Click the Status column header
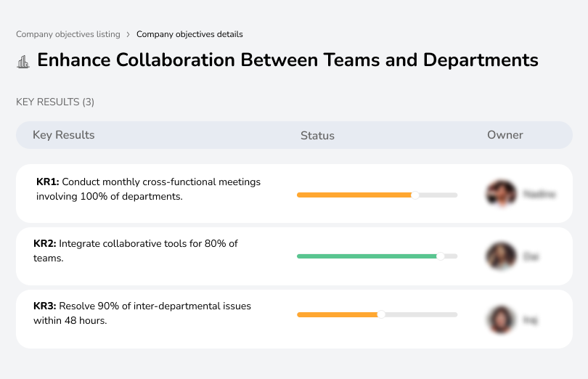The image size is (588, 379). (x=317, y=136)
